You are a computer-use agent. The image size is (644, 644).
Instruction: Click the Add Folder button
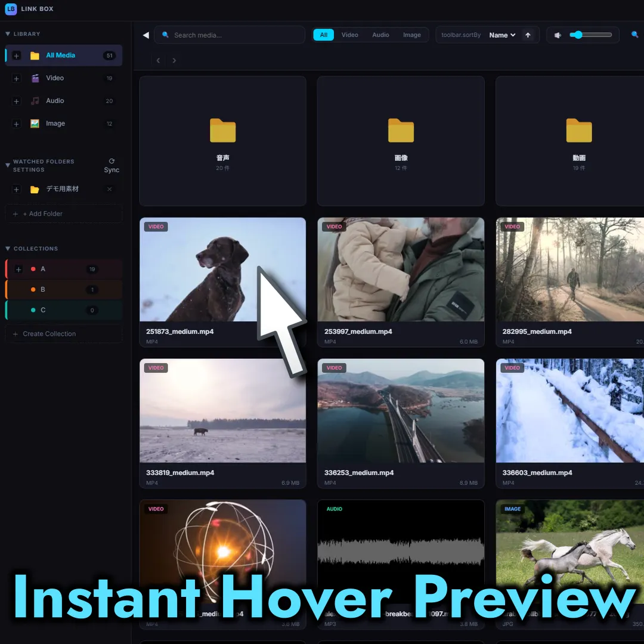tap(64, 213)
